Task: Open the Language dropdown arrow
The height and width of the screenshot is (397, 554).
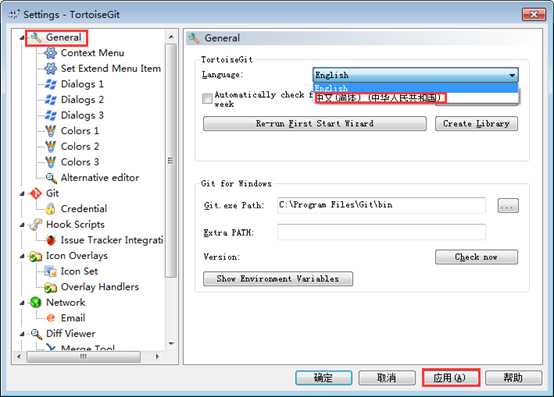Action: pyautogui.click(x=512, y=75)
